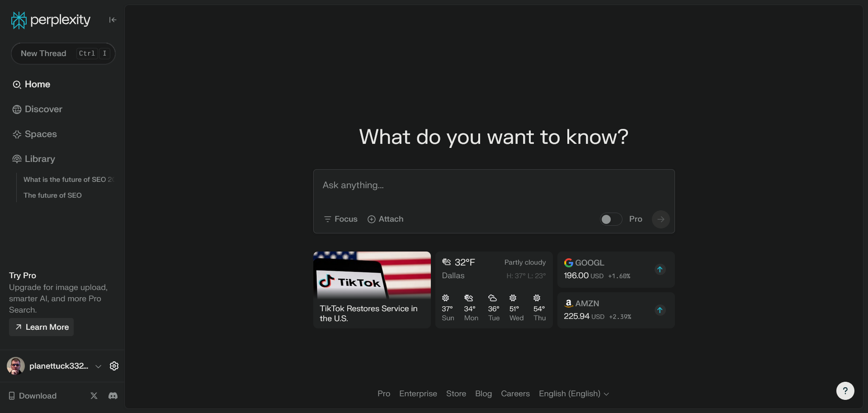
Task: Collapse the sidebar using the arrow icon
Action: 113,20
